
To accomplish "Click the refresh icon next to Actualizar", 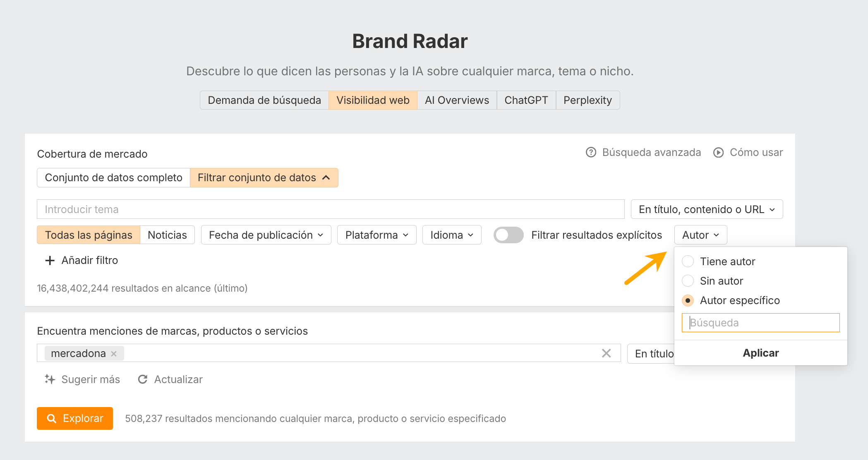I will click(143, 379).
